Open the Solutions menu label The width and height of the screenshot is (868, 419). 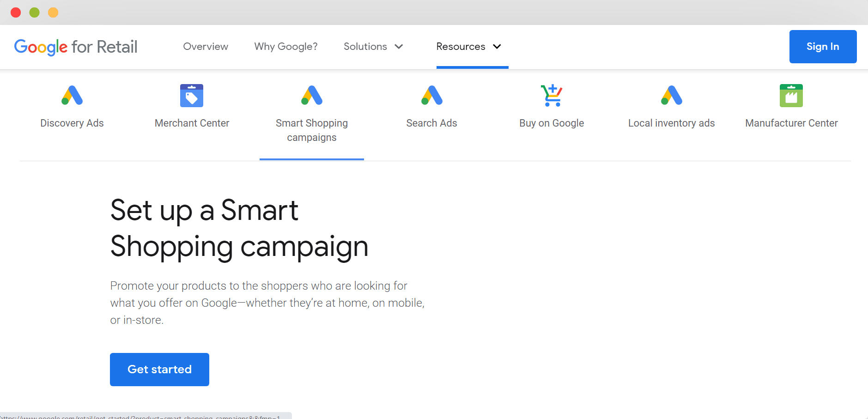tap(365, 47)
